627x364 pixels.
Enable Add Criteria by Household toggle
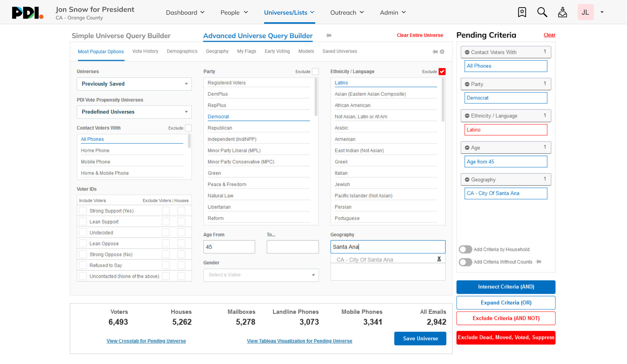point(465,249)
